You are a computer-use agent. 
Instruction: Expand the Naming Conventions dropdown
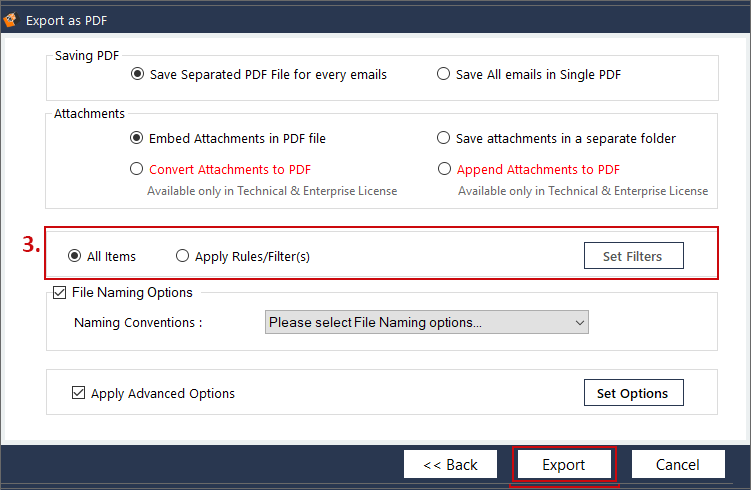[x=427, y=322]
